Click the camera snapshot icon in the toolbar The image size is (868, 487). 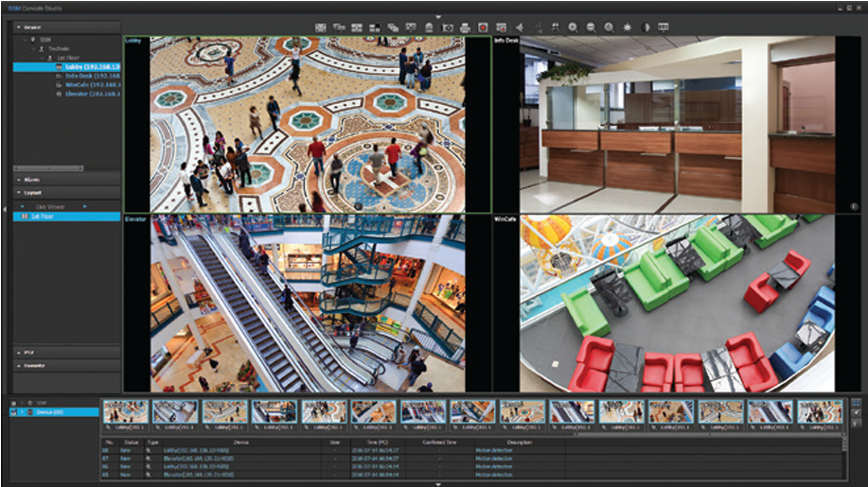pos(447,27)
